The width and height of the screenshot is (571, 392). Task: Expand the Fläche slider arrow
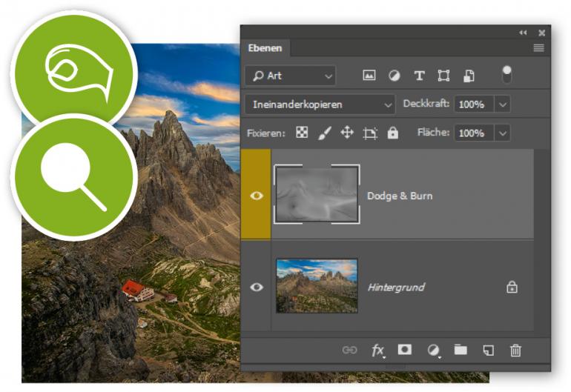503,133
